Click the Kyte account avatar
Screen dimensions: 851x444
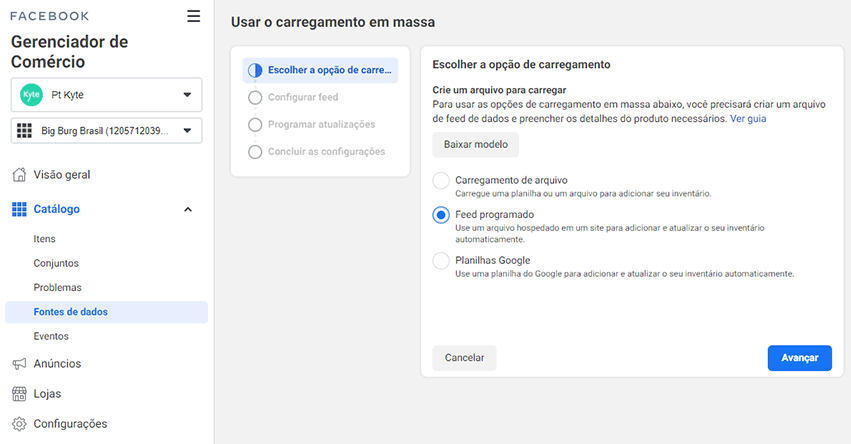31,94
